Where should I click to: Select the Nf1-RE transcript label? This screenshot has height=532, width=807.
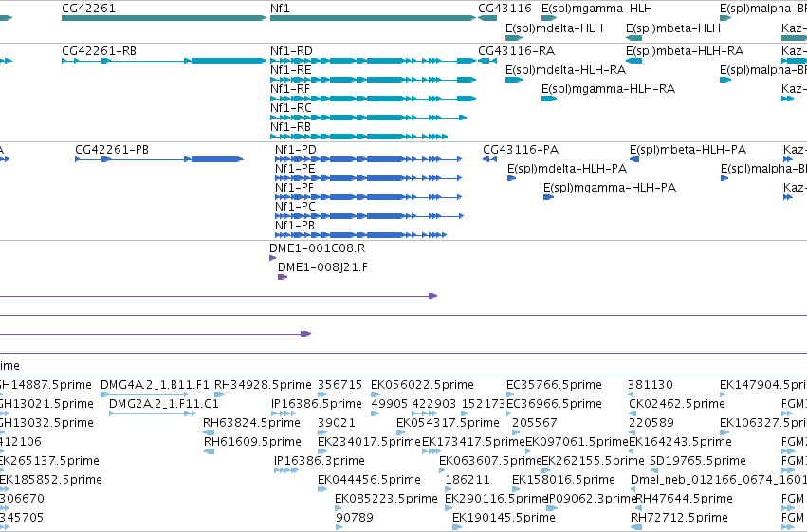coord(291,70)
